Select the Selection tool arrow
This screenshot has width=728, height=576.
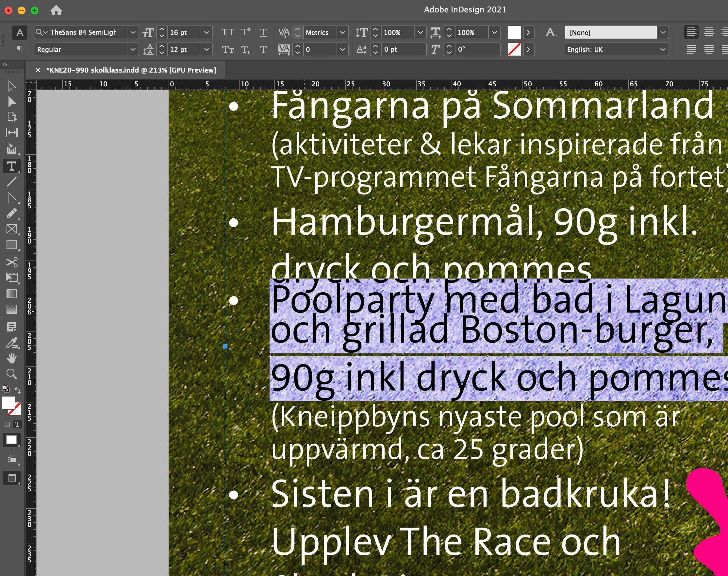pyautogui.click(x=12, y=86)
